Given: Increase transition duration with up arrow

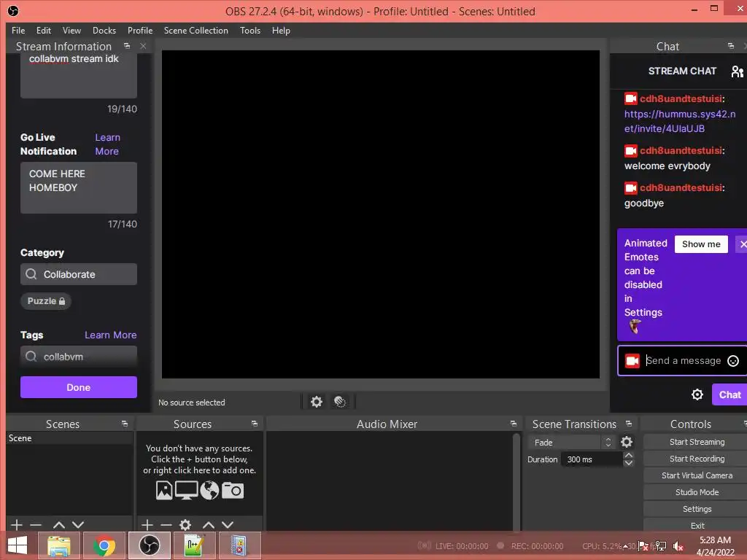Looking at the screenshot, I should click(x=628, y=455).
